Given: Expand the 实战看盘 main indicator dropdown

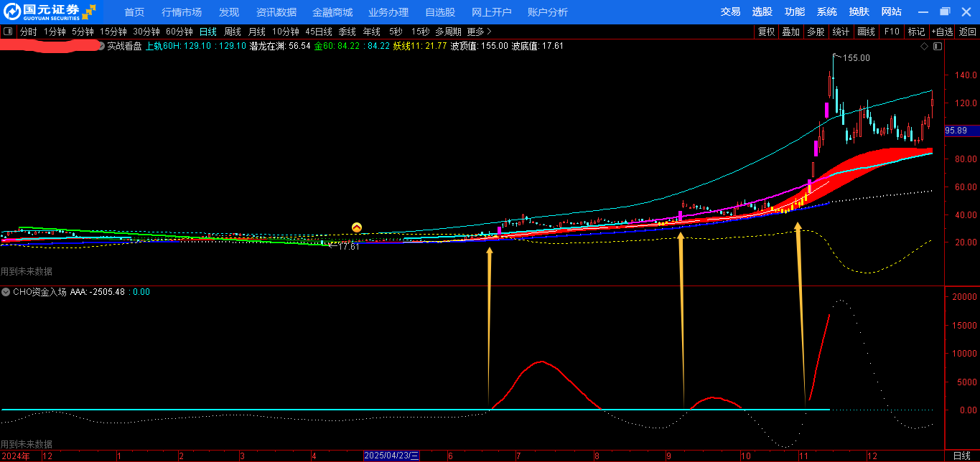Looking at the screenshot, I should 101,46.
